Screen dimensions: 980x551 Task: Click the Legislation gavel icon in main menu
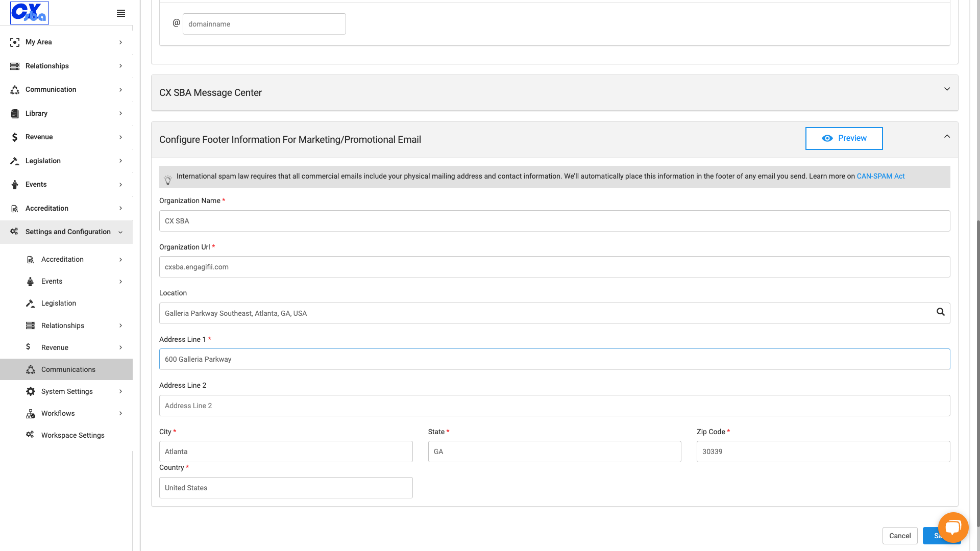pyautogui.click(x=15, y=161)
